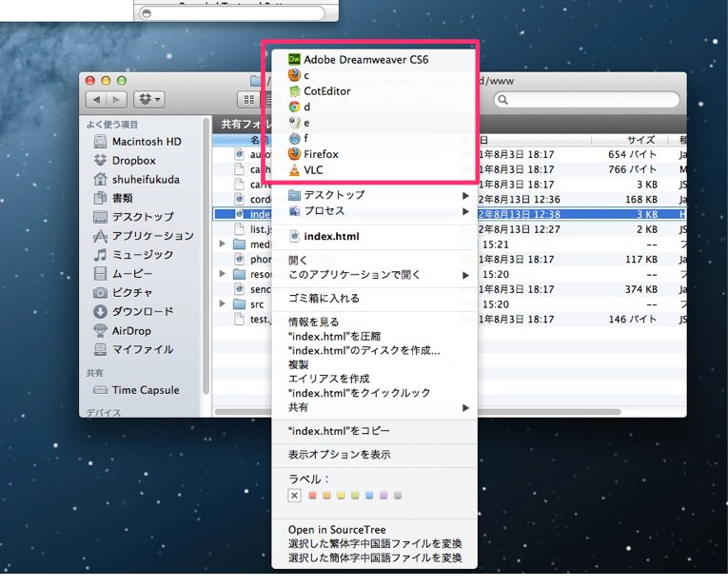Open Dropbox folder in sidebar

coord(125,161)
